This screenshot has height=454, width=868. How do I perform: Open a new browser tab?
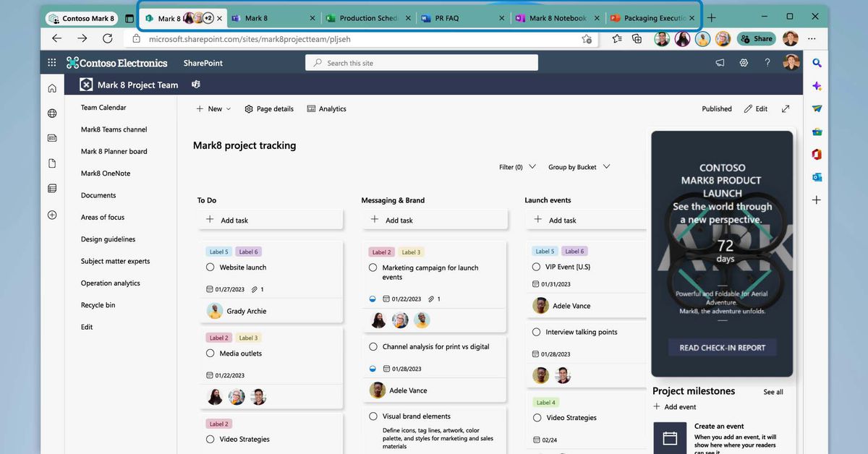[712, 18]
